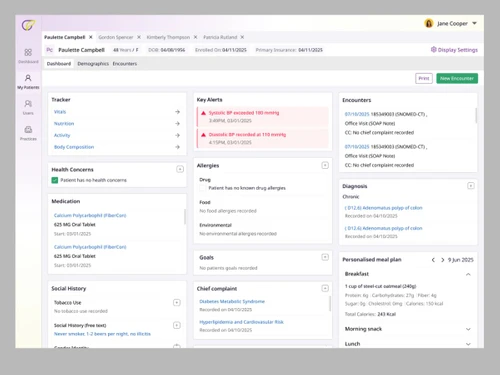Screen dimensions: 500x375
Task: Add an allergy with the plus icon
Action: pos(325,165)
